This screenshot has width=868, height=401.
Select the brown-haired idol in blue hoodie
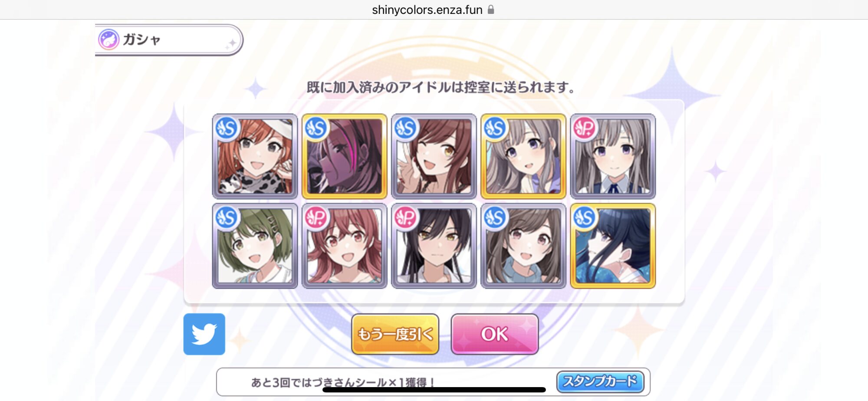pyautogui.click(x=523, y=246)
